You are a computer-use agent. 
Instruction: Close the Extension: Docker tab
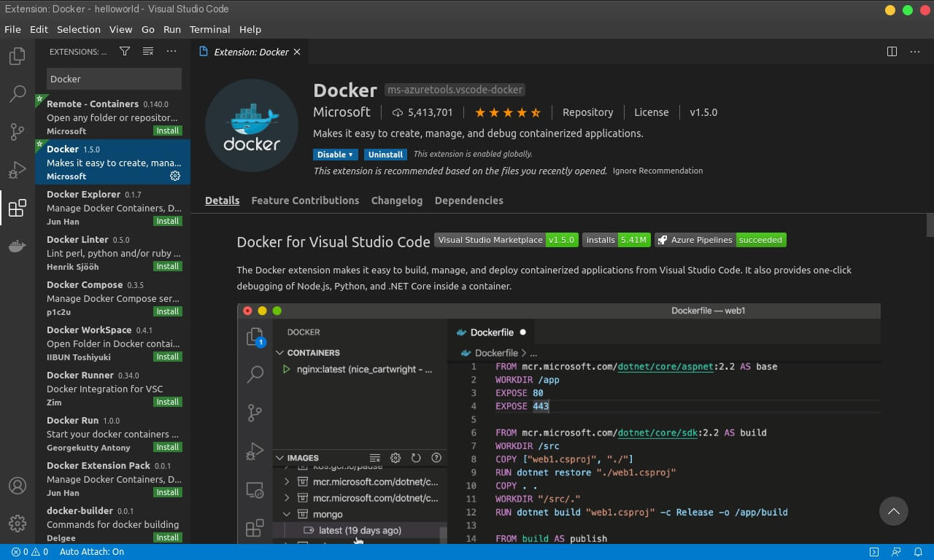point(297,52)
